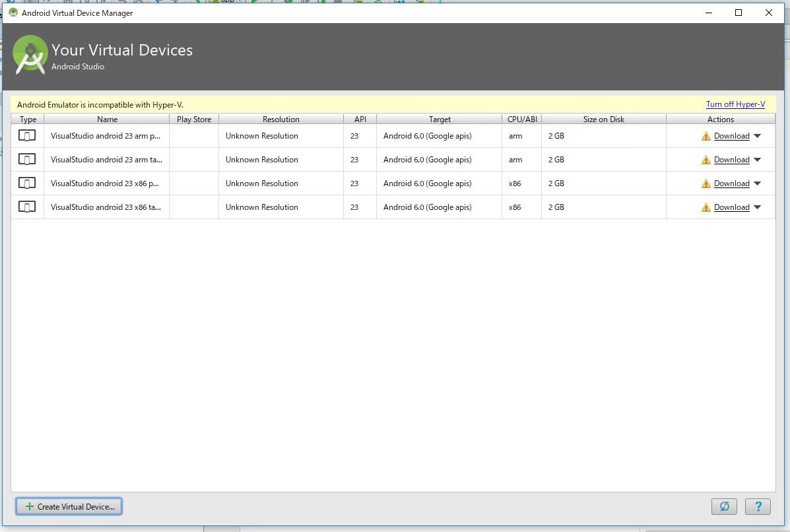Click Download link for x86 p... device

point(731,183)
